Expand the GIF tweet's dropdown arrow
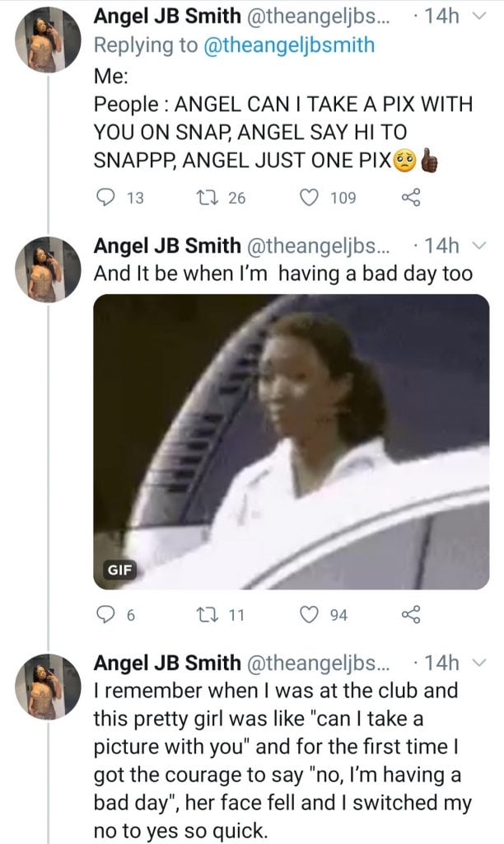 (x=482, y=246)
